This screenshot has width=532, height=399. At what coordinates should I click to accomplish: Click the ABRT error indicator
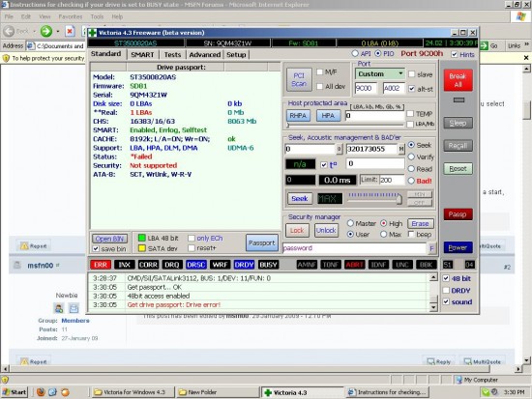(x=355, y=265)
